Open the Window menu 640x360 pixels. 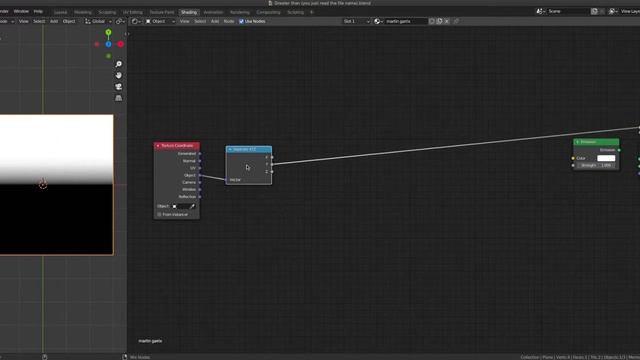click(x=21, y=11)
